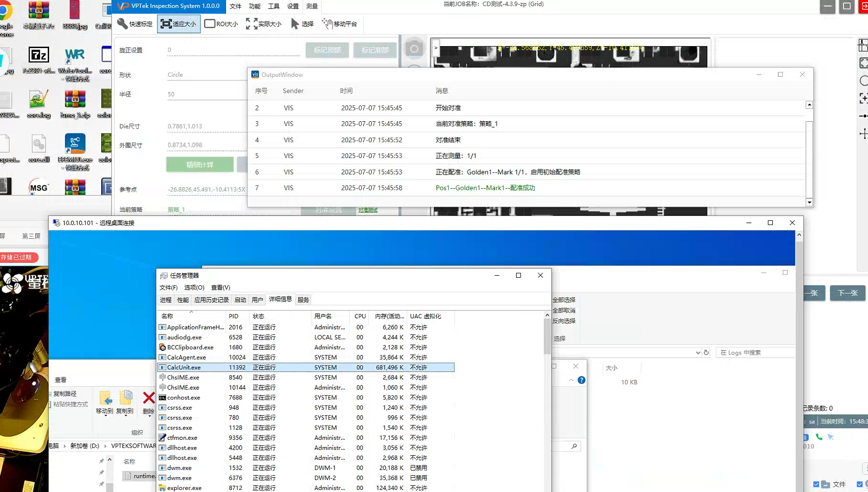Click the Die尺寸 value field
This screenshot has width=868, height=492.
pos(207,126)
